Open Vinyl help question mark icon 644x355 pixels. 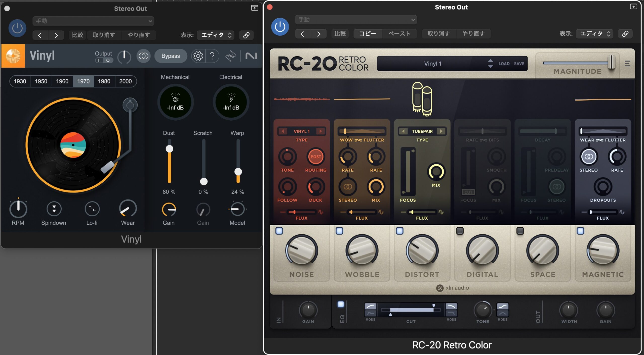212,56
